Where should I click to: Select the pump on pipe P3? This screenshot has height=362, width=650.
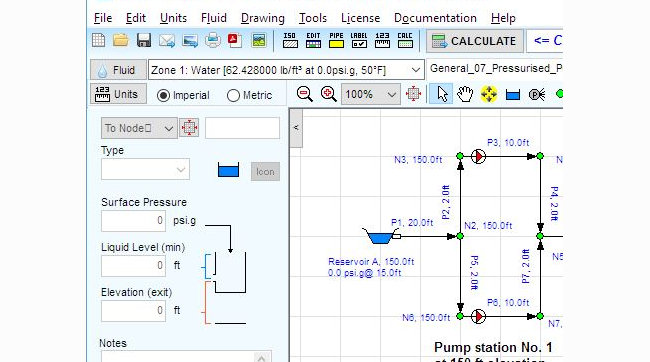pyautogui.click(x=478, y=156)
